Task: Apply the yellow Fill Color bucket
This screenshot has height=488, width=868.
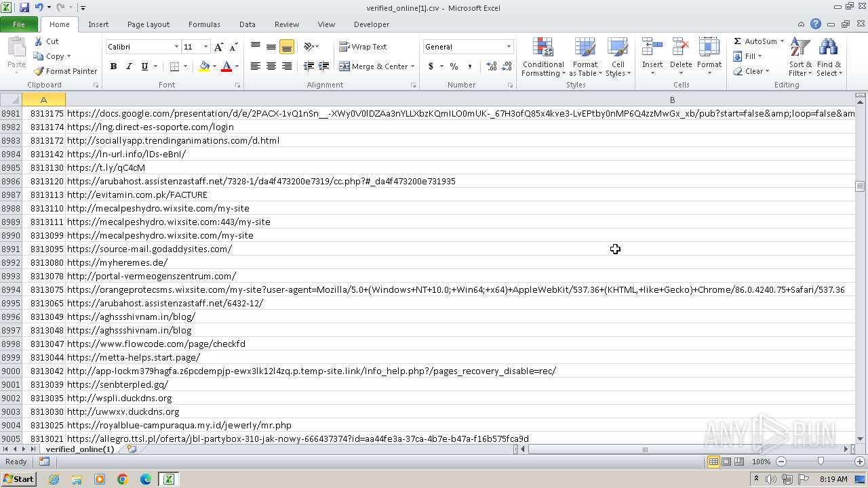Action: pyautogui.click(x=204, y=66)
